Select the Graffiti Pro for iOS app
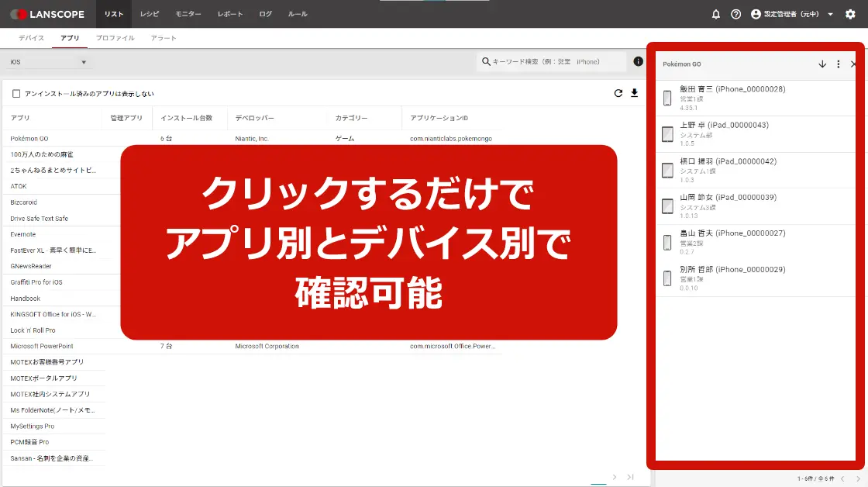 pos(36,282)
